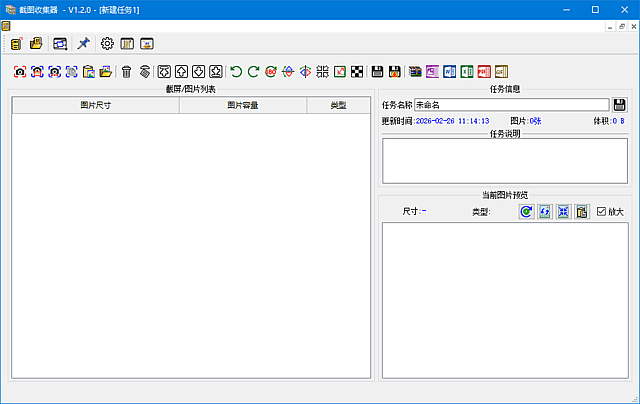Export to PDF file icon
This screenshot has width=640, height=404.
[483, 71]
